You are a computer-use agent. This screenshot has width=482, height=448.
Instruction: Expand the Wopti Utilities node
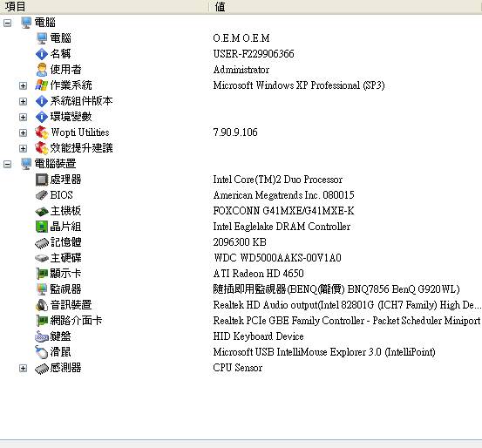click(x=23, y=132)
